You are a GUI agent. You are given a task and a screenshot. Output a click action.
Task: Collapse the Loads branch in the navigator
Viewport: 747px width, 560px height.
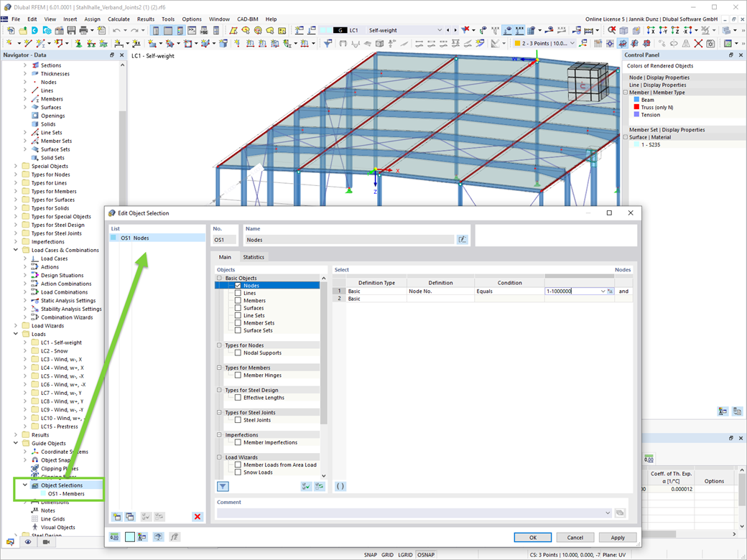point(16,333)
